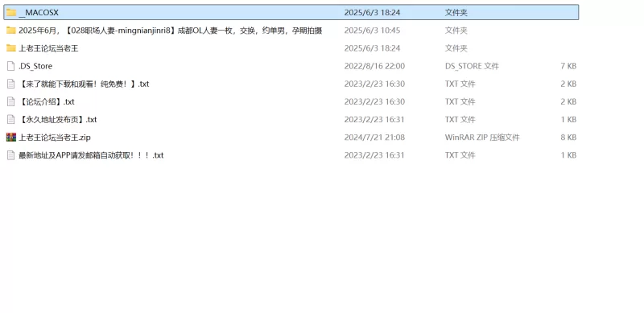This screenshot has width=644, height=313.
Task: Click the text file icon of 【论坛介绍】.txt
Action: [11, 101]
